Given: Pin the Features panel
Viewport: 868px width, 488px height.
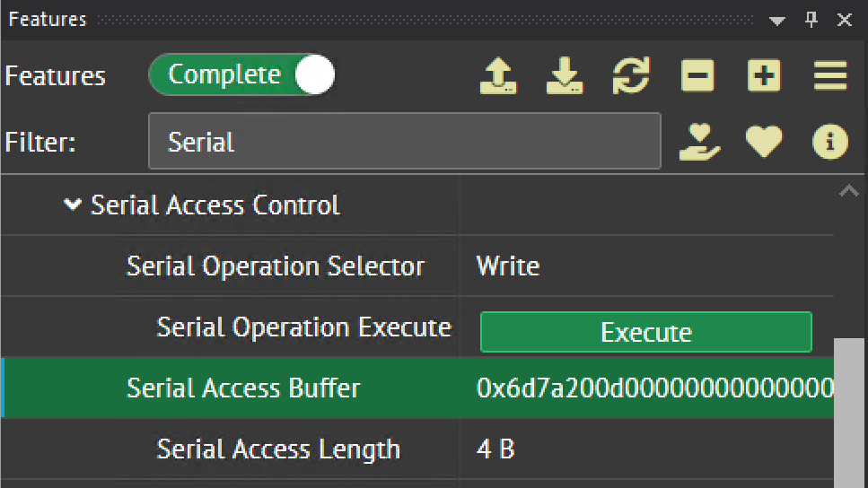Looking at the screenshot, I should (x=811, y=20).
